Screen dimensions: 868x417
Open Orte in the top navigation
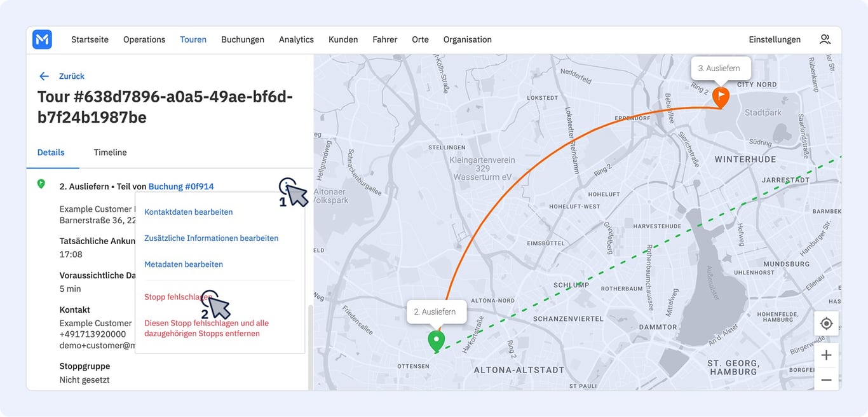tap(420, 39)
